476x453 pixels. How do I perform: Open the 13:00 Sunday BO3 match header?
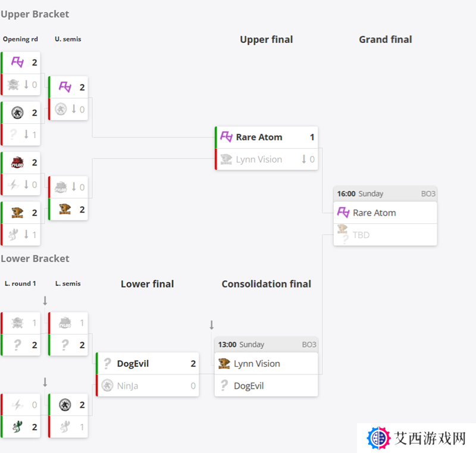point(266,345)
